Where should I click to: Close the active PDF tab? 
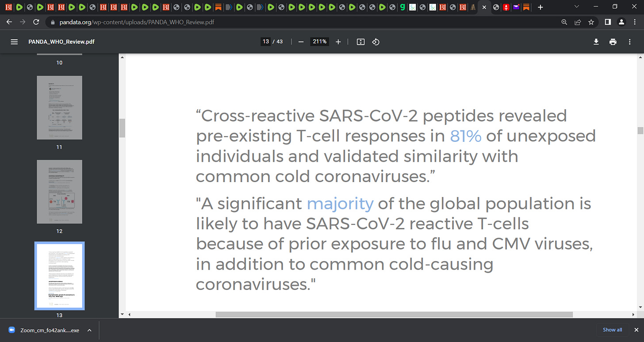[x=484, y=8]
